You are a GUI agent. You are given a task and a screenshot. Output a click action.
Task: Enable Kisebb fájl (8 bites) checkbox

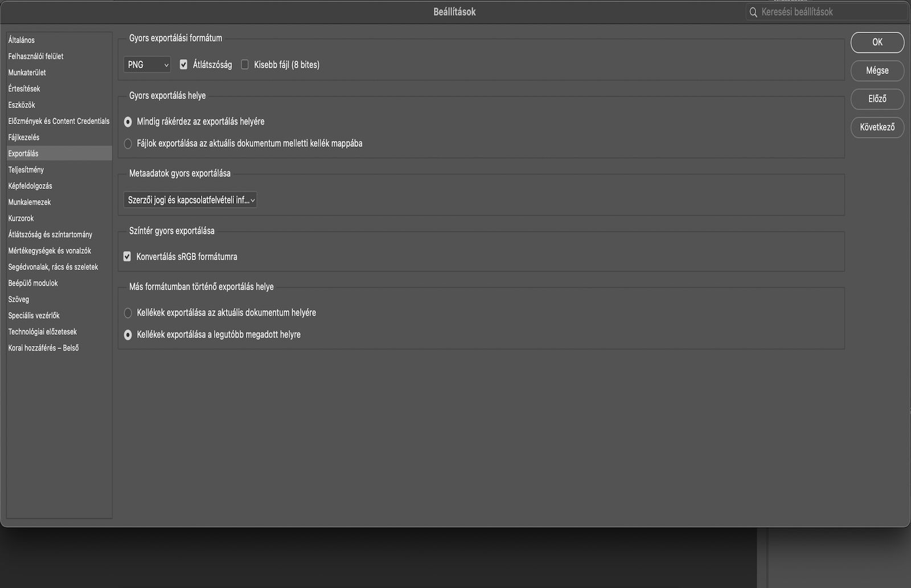coord(245,65)
